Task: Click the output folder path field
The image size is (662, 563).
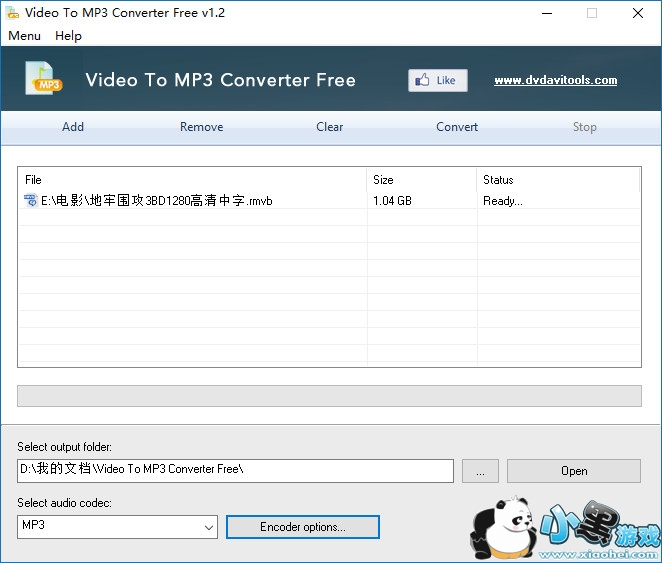Action: click(x=236, y=471)
